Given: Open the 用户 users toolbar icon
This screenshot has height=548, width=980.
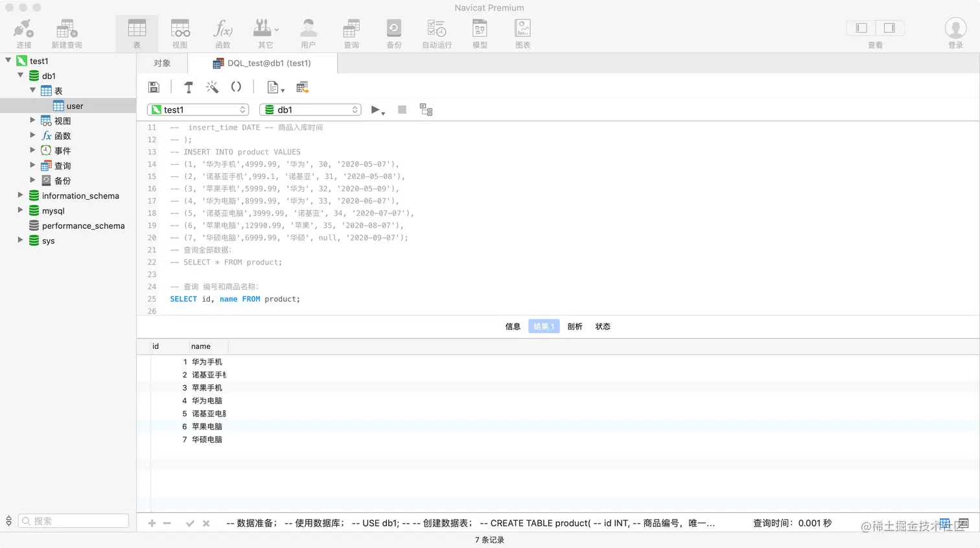Looking at the screenshot, I should point(309,34).
